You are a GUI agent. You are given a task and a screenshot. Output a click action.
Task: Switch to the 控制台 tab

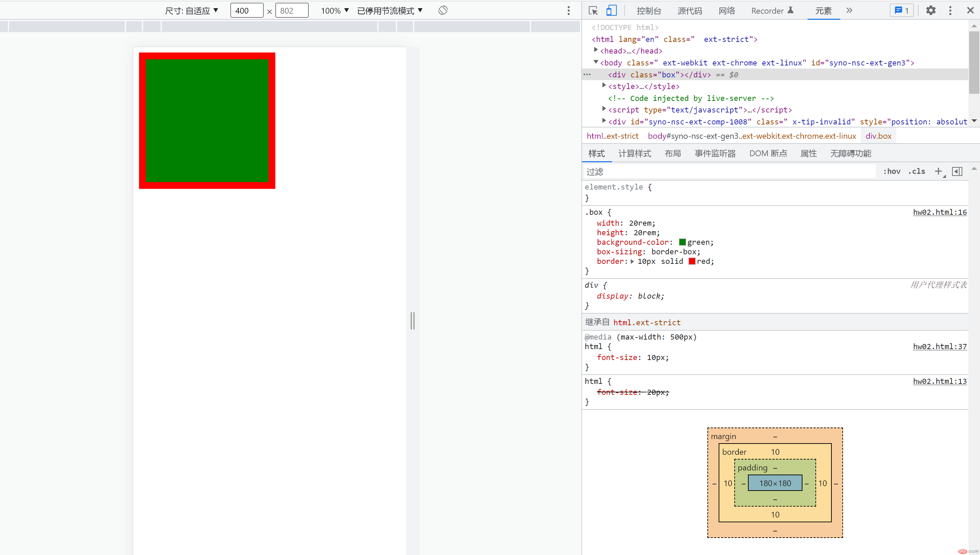649,11
